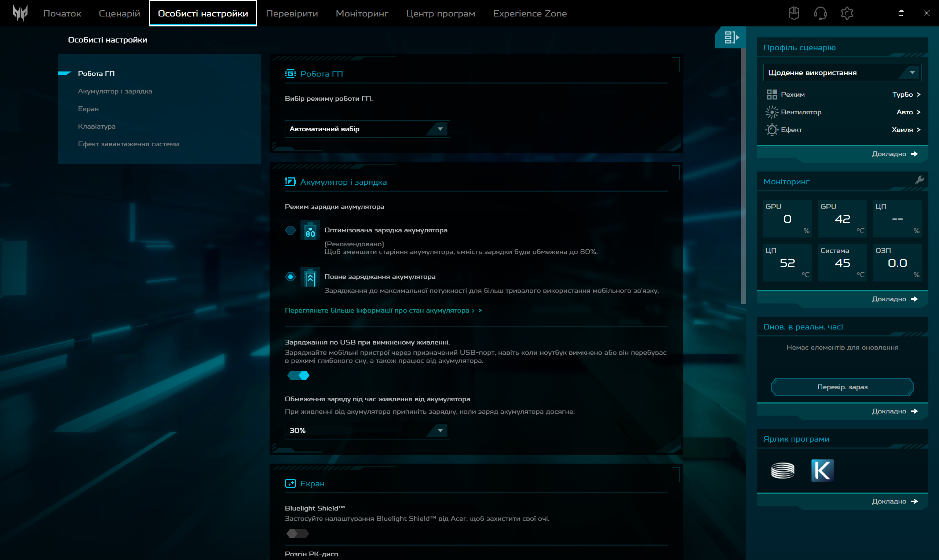This screenshot has width=939, height=560.
Task: Click the 'Перевір. зараз' button
Action: (842, 387)
